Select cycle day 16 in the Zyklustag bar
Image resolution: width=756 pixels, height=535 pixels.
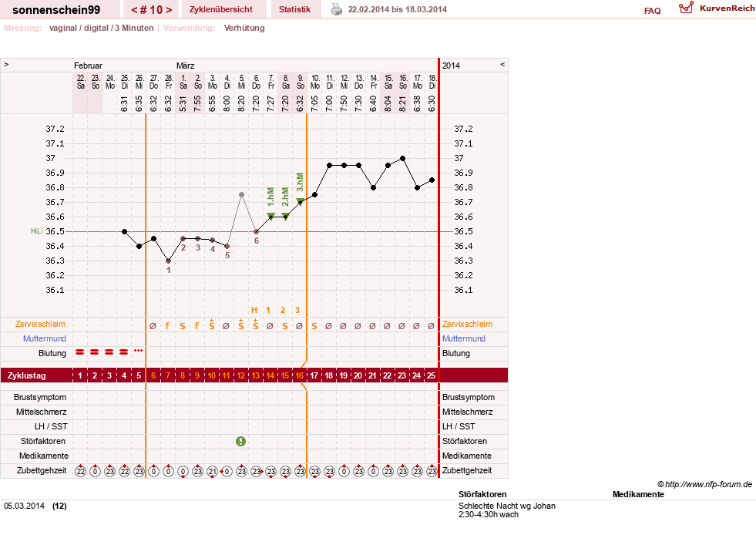tap(300, 375)
